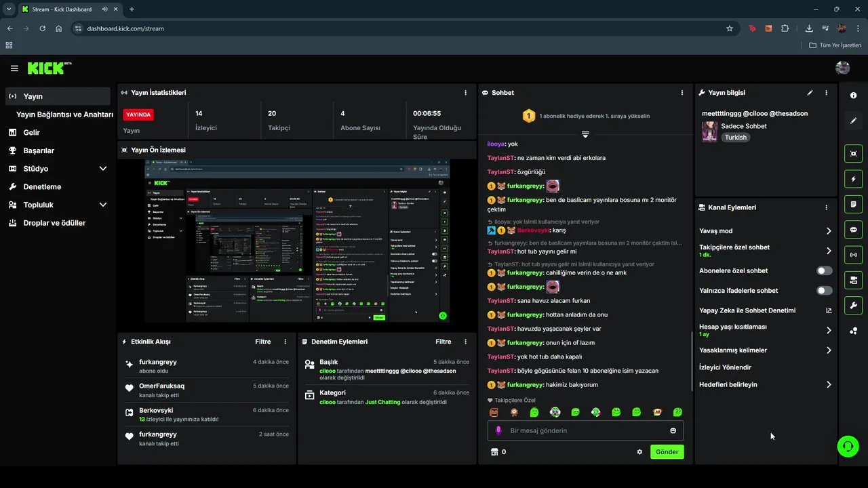868x488 pixels.
Task: Open Kanal Eylemleri panel three-dot menu
Action: coord(826,207)
